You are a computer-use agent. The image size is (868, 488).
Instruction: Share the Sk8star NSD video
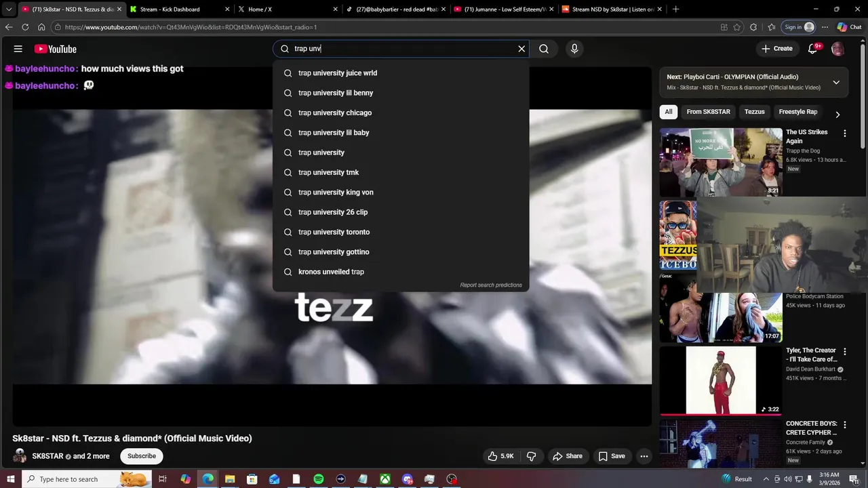(568, 456)
